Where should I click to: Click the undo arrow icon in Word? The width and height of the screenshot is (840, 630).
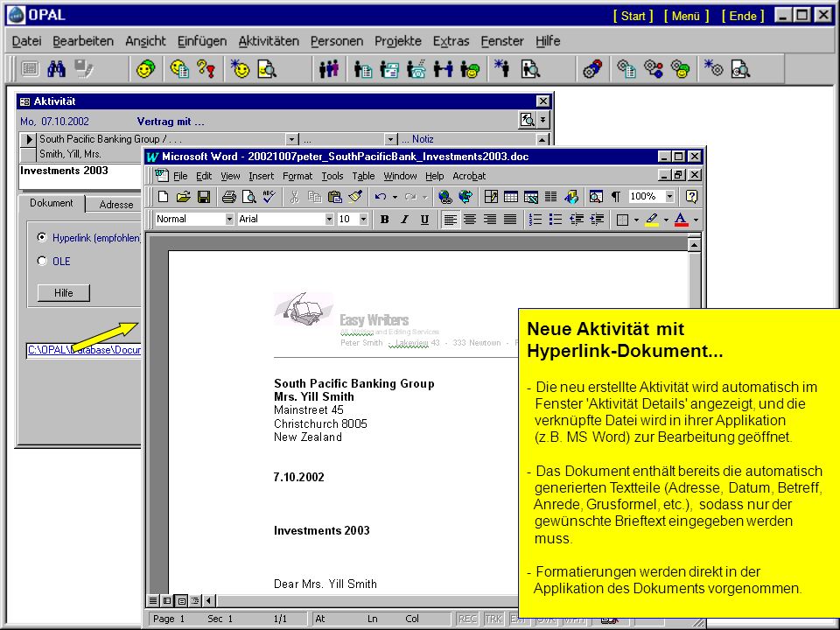381,197
